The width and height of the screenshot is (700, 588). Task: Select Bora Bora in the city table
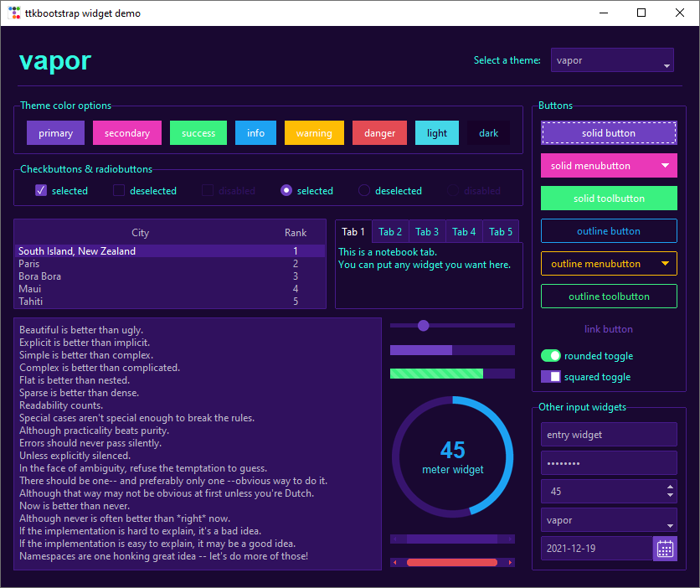39,276
